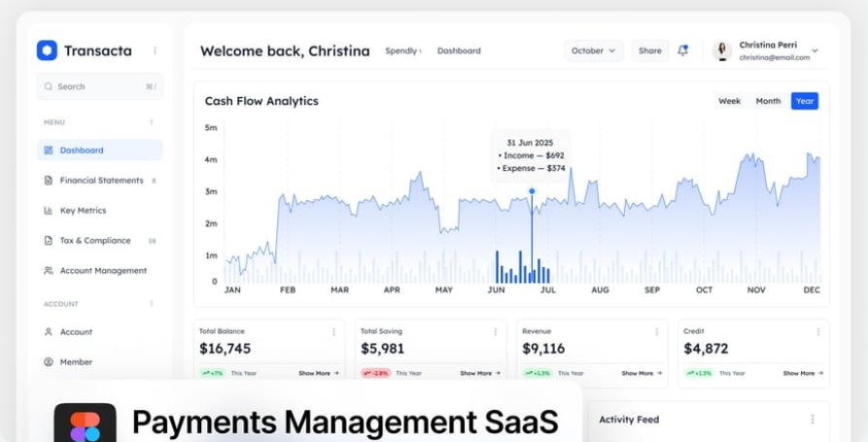868x442 pixels.
Task: Click the Dashboard breadcrumb
Action: tap(459, 51)
